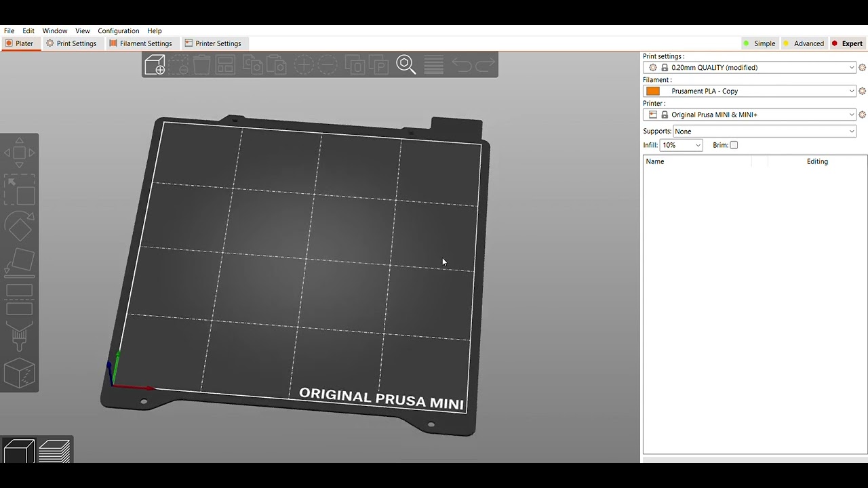Select the Scale gizmo tool
This screenshot has width=868, height=488.
[19, 190]
